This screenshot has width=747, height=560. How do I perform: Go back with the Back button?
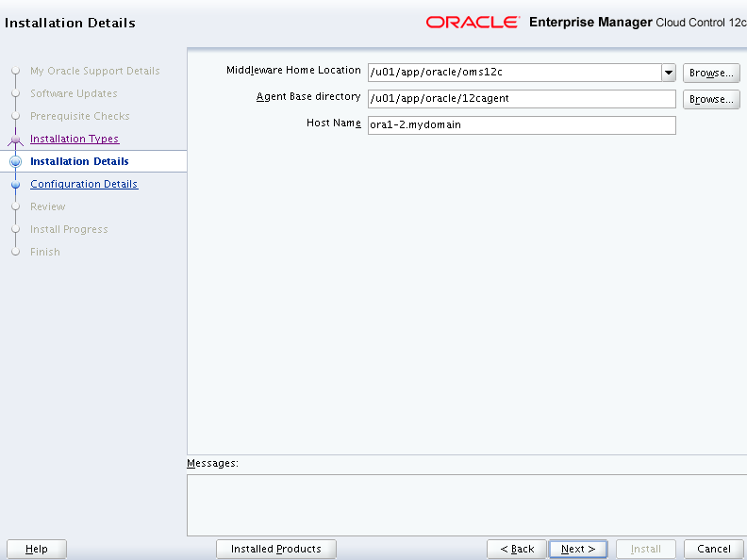click(517, 549)
